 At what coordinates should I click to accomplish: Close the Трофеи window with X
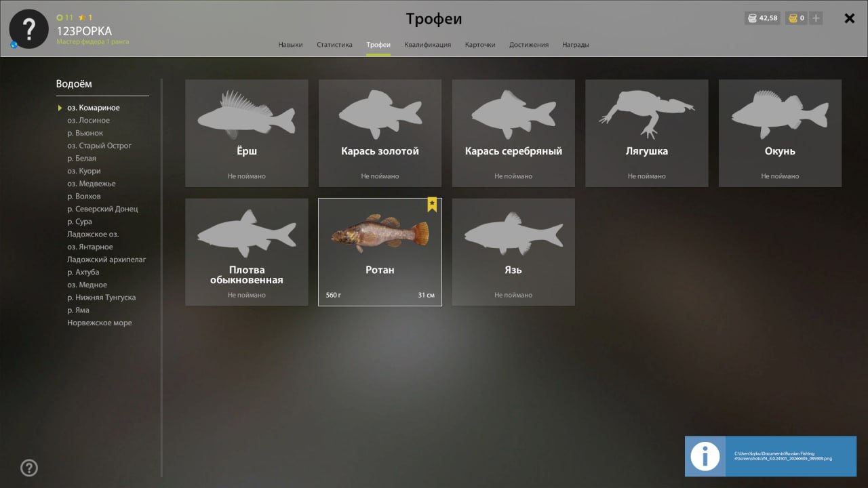849,18
